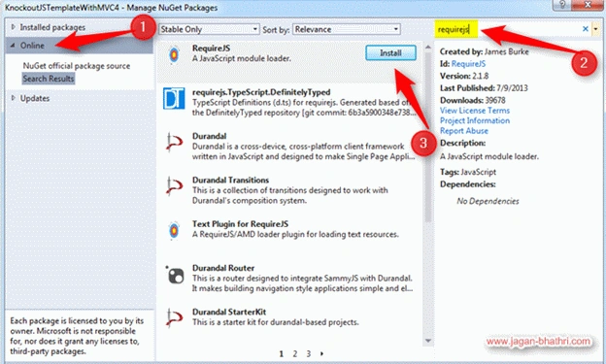Click the Text Plugin for RequireJS icon

(x=174, y=231)
